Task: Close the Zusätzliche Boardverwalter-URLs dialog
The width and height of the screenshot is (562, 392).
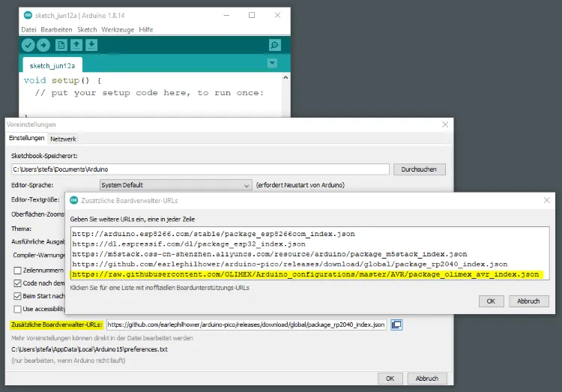Action: point(546,200)
